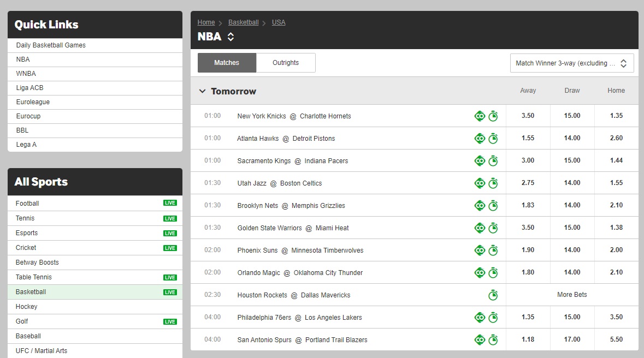Image resolution: width=644 pixels, height=358 pixels.
Task: Switch to the Outrights tab
Action: [x=286, y=63]
